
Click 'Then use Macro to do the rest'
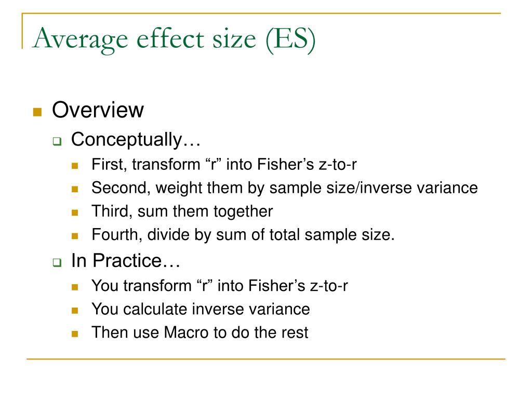(200, 332)
